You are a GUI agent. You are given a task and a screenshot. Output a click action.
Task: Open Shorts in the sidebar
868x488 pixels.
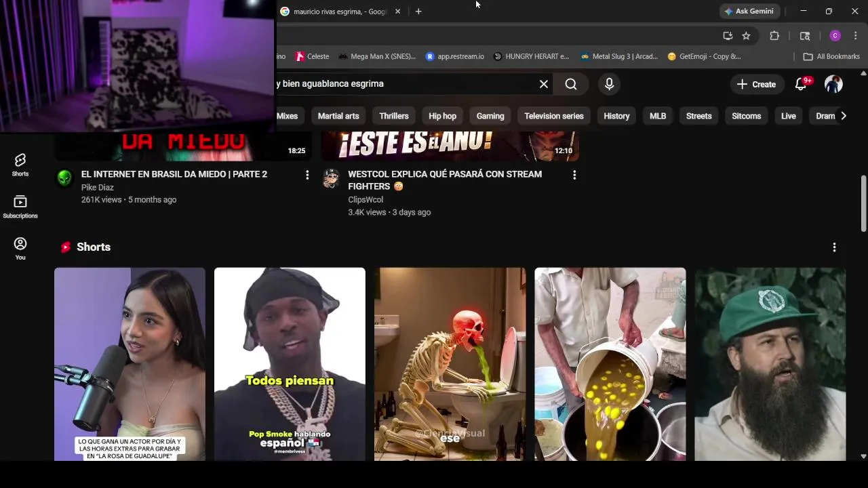pyautogui.click(x=20, y=165)
